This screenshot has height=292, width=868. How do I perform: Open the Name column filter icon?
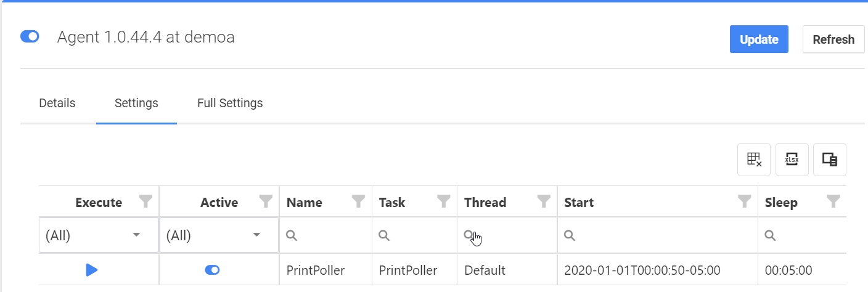click(x=358, y=201)
